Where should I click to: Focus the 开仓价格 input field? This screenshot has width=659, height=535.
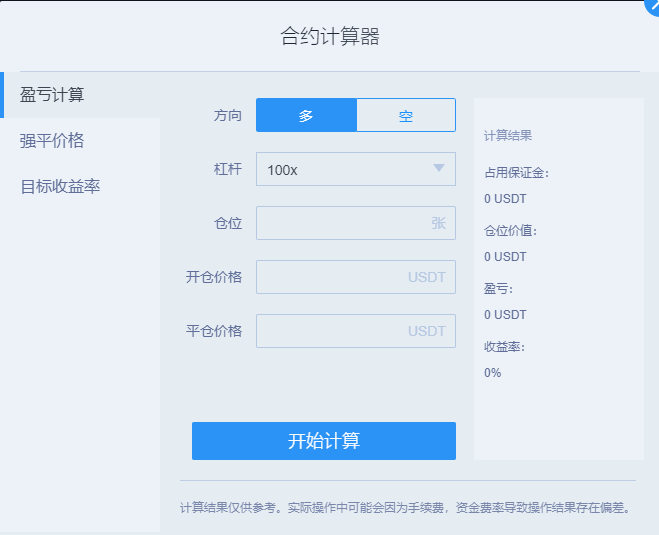pos(356,277)
